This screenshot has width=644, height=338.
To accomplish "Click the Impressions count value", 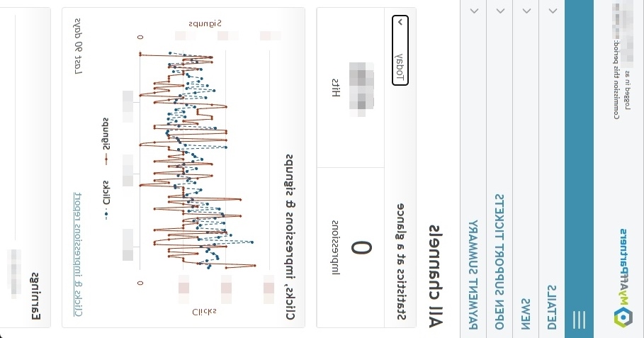I will tap(362, 249).
